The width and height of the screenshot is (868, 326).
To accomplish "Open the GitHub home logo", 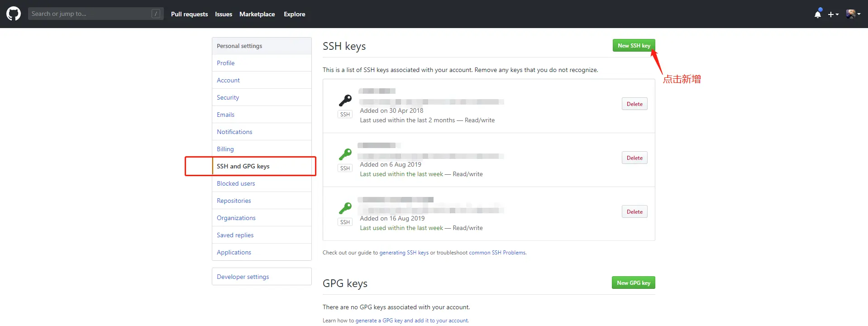I will click(x=14, y=14).
